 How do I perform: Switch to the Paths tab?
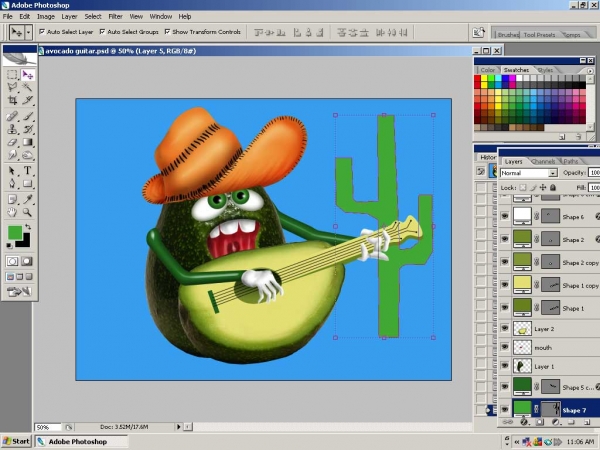(x=571, y=161)
